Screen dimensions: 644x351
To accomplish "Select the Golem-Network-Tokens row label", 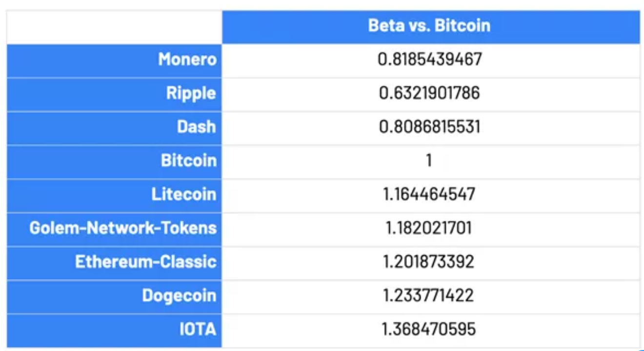I will 123,228.
